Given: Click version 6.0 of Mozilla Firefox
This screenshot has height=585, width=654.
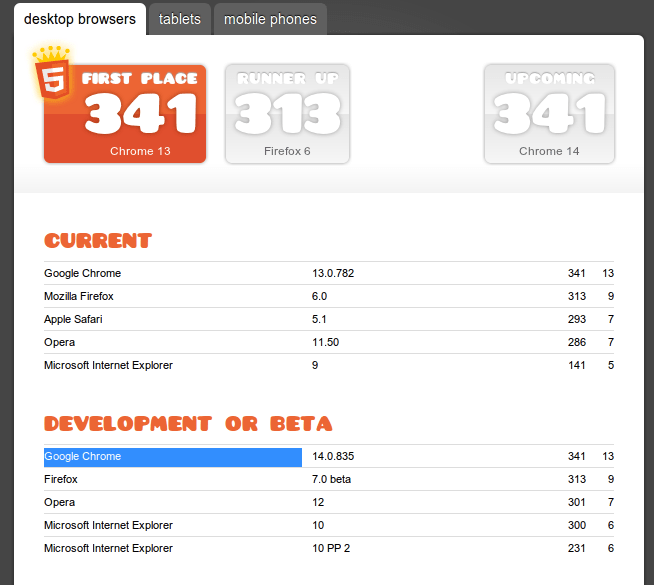Looking at the screenshot, I should [319, 296].
